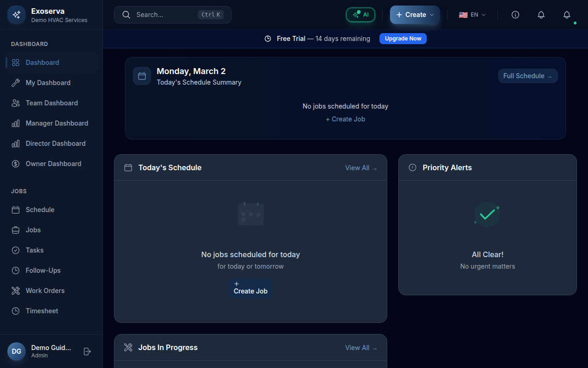Click View All in Today's Schedule

pyautogui.click(x=361, y=168)
